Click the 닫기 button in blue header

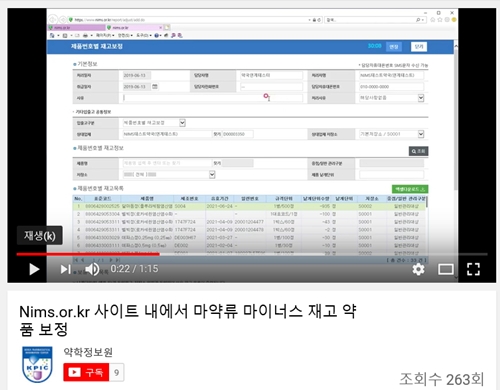(419, 47)
